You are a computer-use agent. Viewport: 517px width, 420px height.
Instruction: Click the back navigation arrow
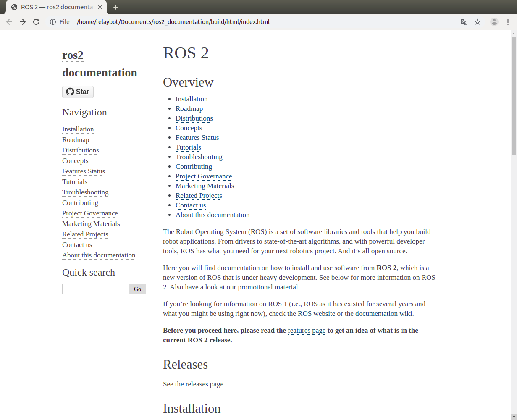(9, 21)
